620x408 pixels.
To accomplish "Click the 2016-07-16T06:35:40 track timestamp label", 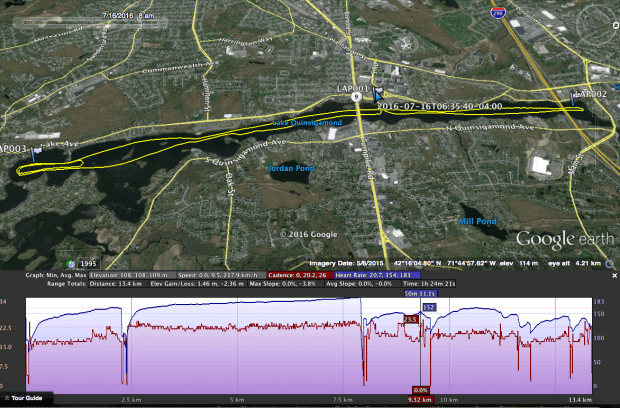I will click(x=440, y=105).
